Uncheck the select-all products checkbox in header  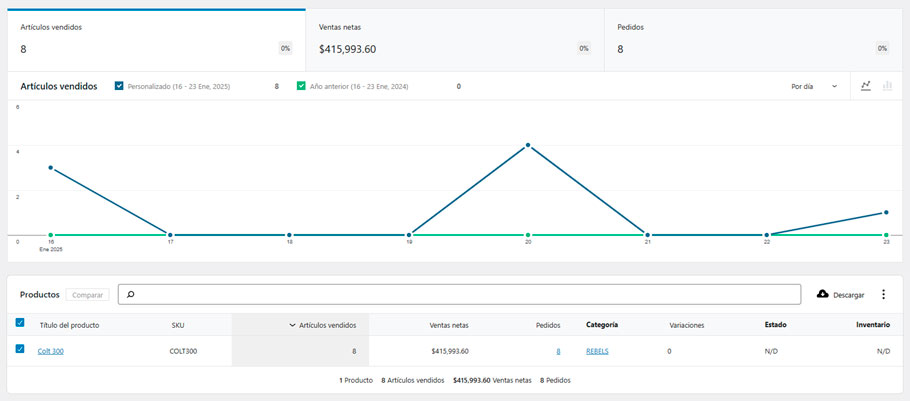(x=20, y=323)
